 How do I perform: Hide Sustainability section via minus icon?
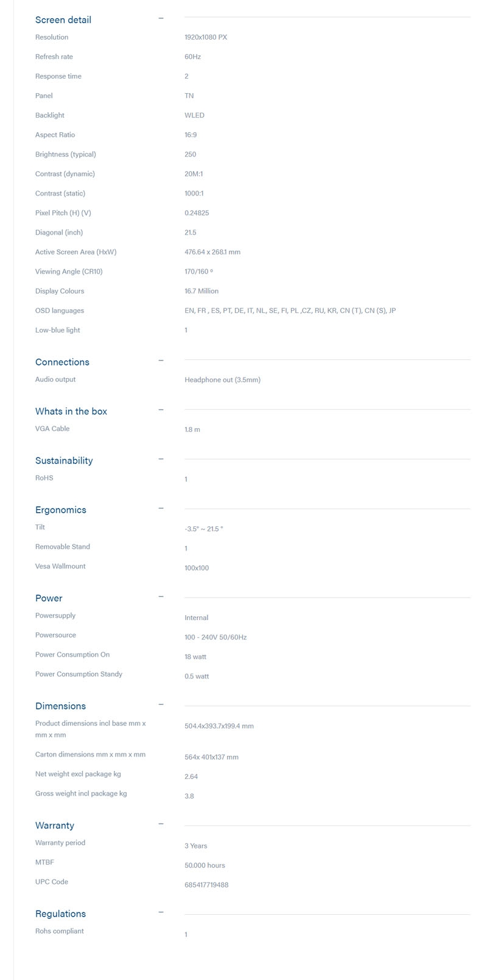tap(161, 459)
